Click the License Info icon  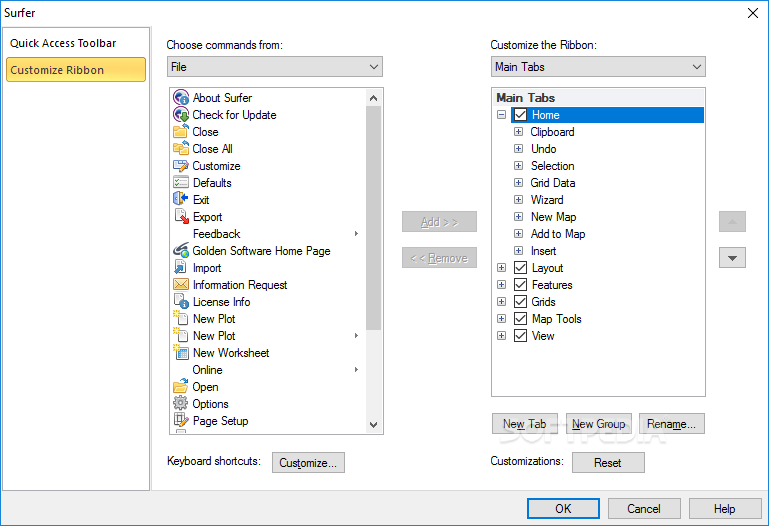181,301
